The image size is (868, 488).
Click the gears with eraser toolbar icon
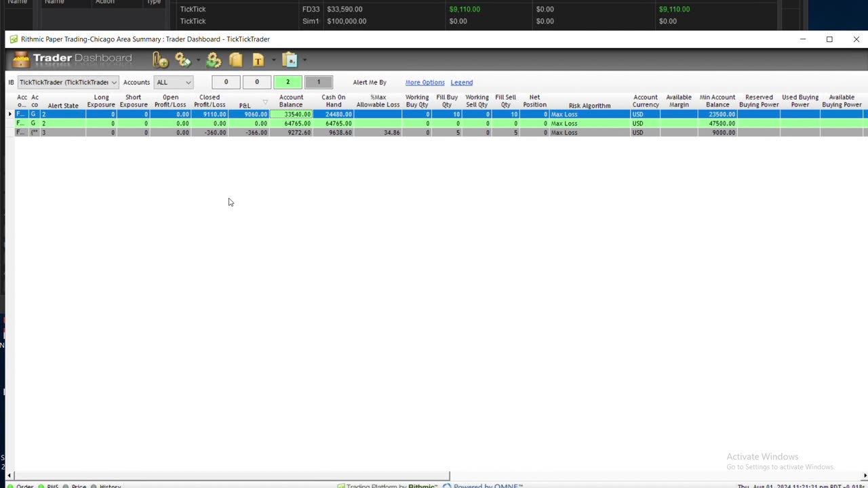[x=183, y=60]
